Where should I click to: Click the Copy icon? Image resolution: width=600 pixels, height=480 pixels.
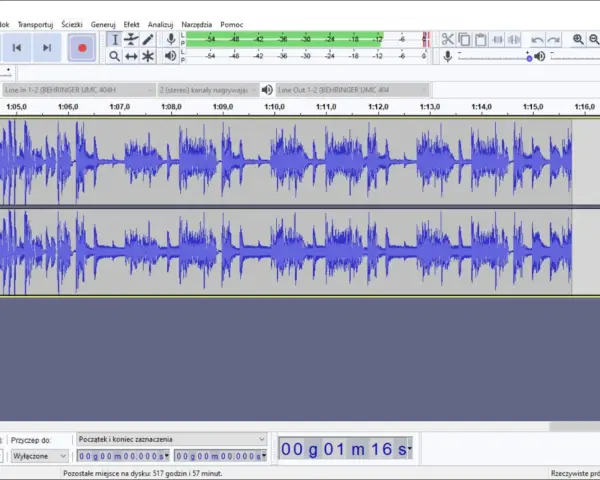[464, 39]
